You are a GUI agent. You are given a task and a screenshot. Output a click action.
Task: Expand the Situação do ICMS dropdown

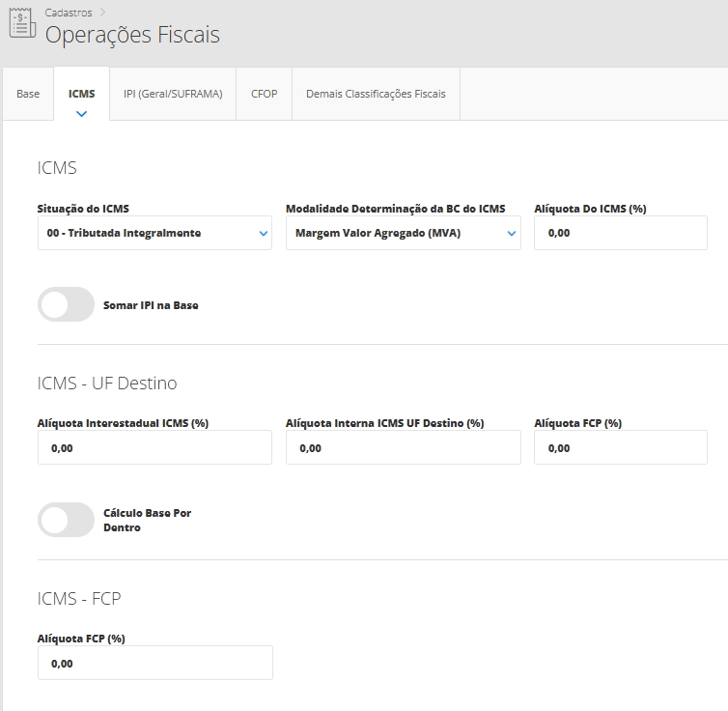pos(154,233)
